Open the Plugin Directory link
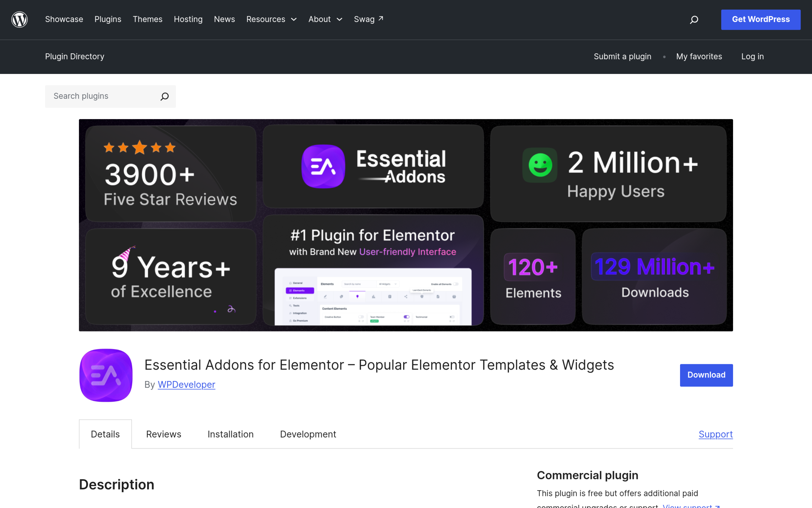Viewport: 812px width, 508px height. point(75,57)
